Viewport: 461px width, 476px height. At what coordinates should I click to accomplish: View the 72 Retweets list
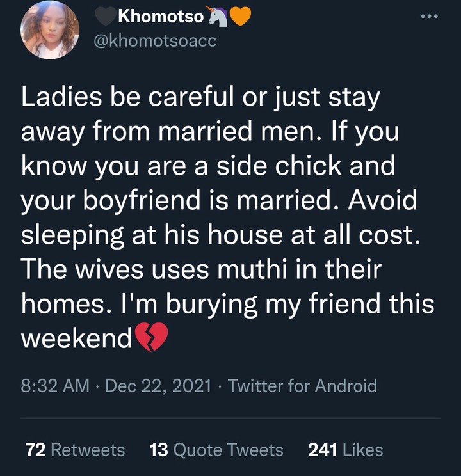click(76, 450)
